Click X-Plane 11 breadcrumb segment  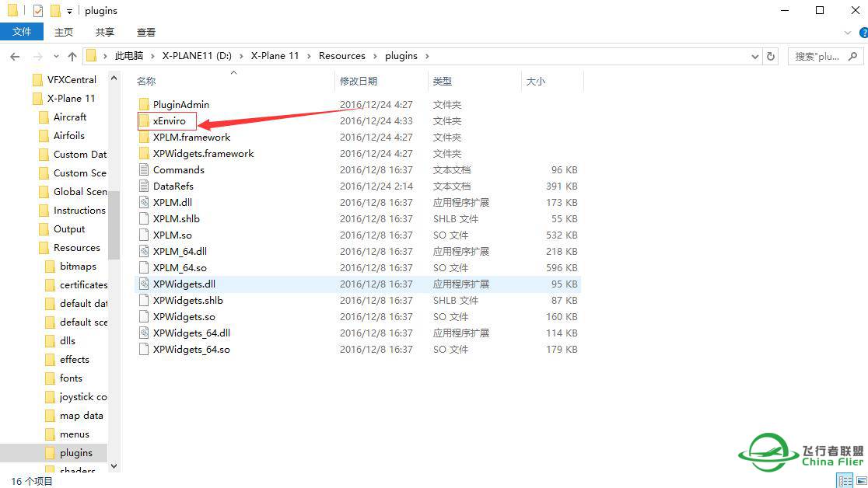(275, 56)
